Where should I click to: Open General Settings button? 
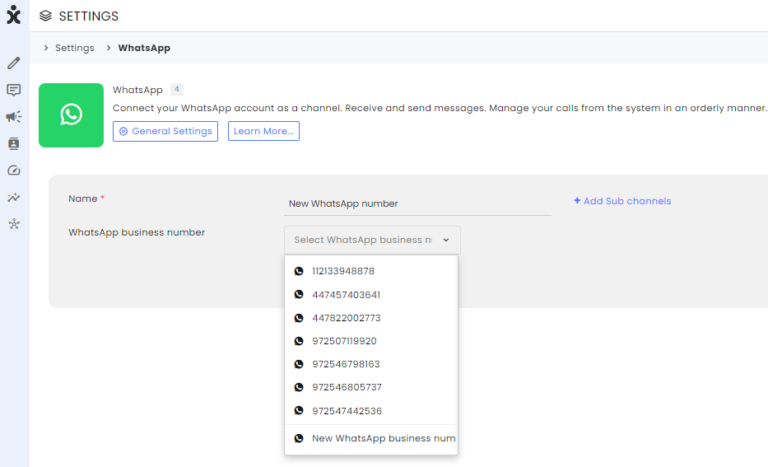pyautogui.click(x=166, y=131)
